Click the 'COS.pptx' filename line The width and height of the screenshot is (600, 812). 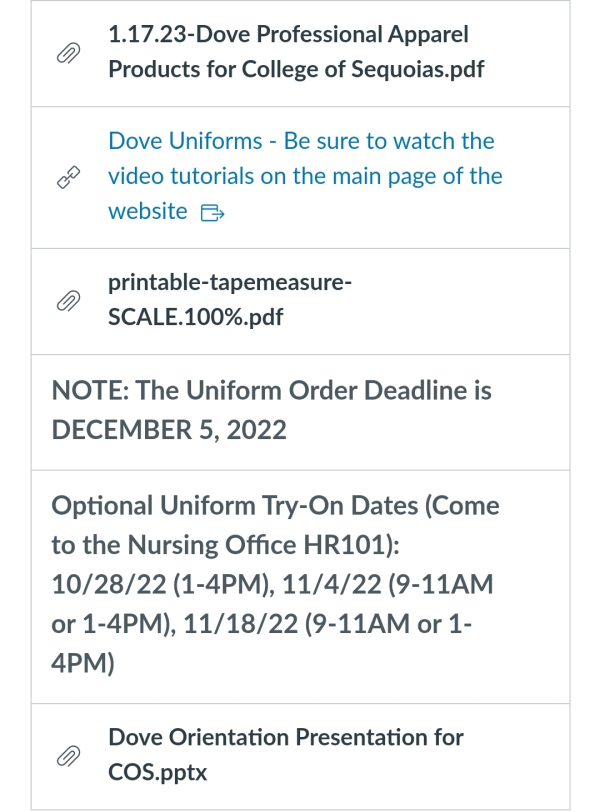[x=157, y=772]
